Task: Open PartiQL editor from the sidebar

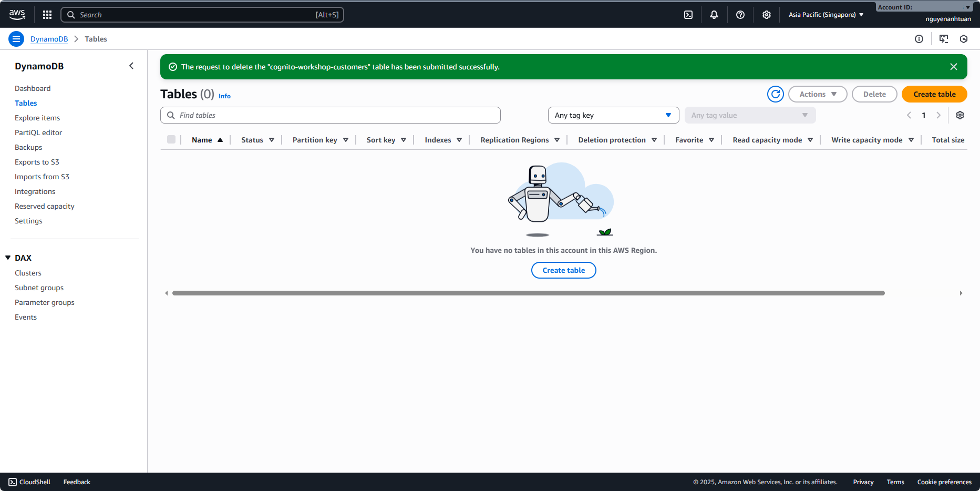Action: pos(38,132)
